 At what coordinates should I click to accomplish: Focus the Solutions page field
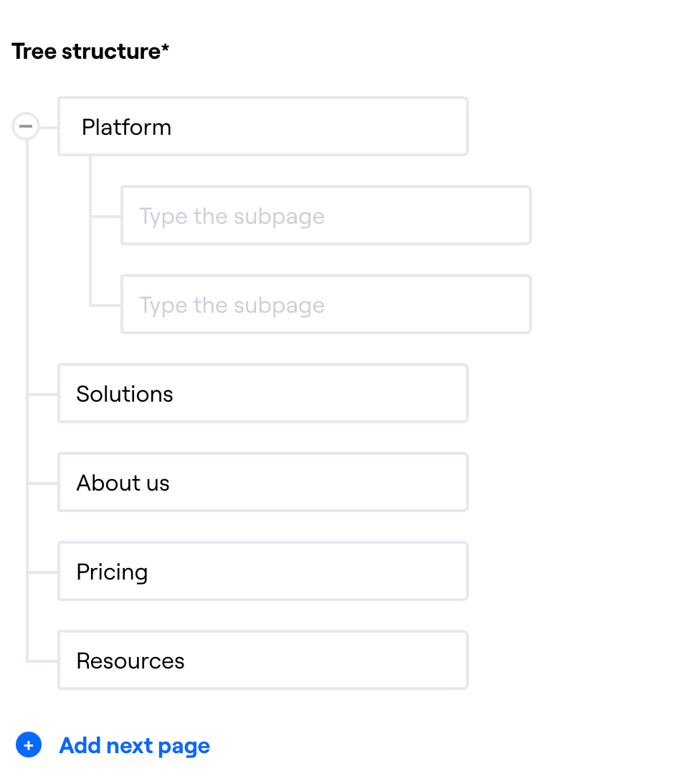(x=263, y=394)
